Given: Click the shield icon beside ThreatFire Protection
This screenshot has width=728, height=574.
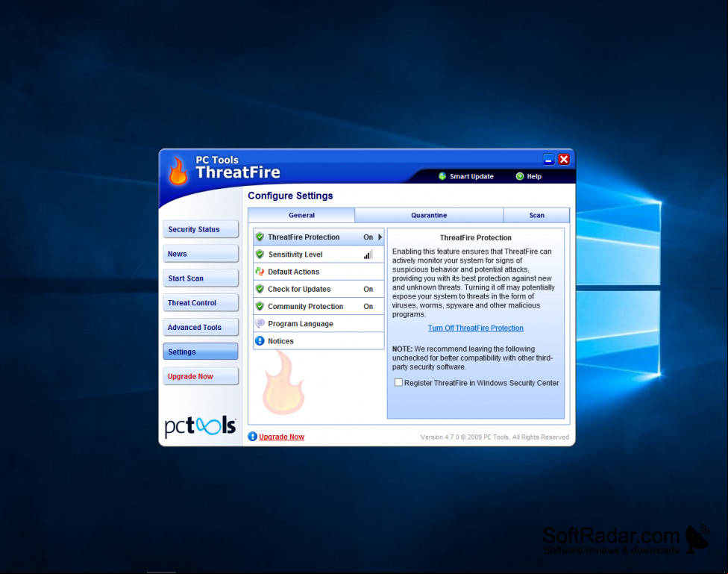Looking at the screenshot, I should (x=260, y=237).
